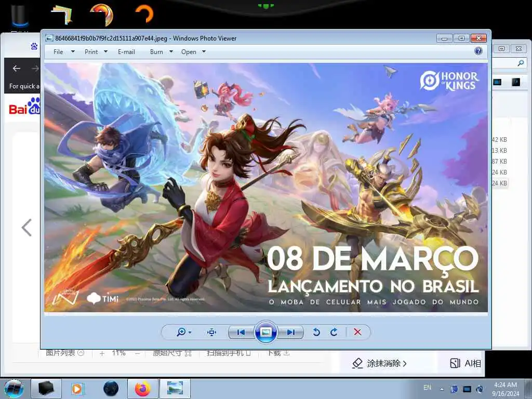
Task: Expand the Burn dropdown arrow
Action: pos(171,51)
